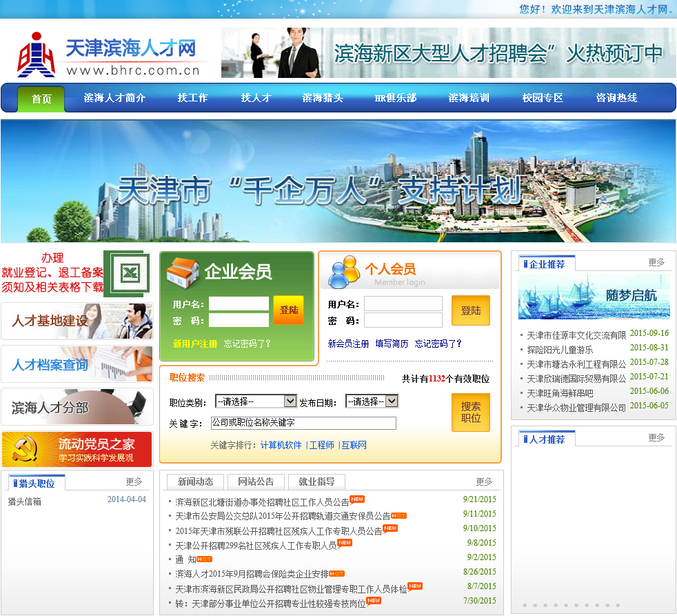The height and width of the screenshot is (616, 677).
Task: Click 更多 in 企业推荐 panel
Action: pos(656,263)
